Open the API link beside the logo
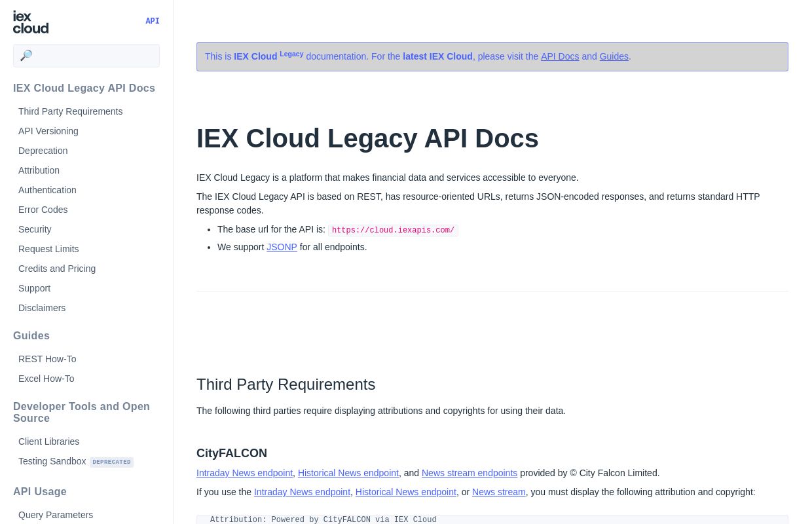The height and width of the screenshot is (524, 812). pyautogui.click(x=152, y=21)
